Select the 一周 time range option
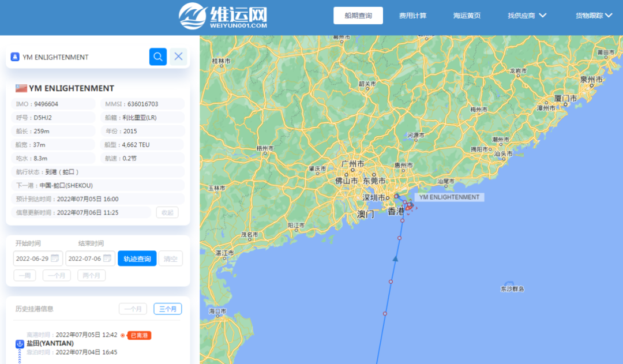This screenshot has width=623, height=364. pyautogui.click(x=25, y=276)
